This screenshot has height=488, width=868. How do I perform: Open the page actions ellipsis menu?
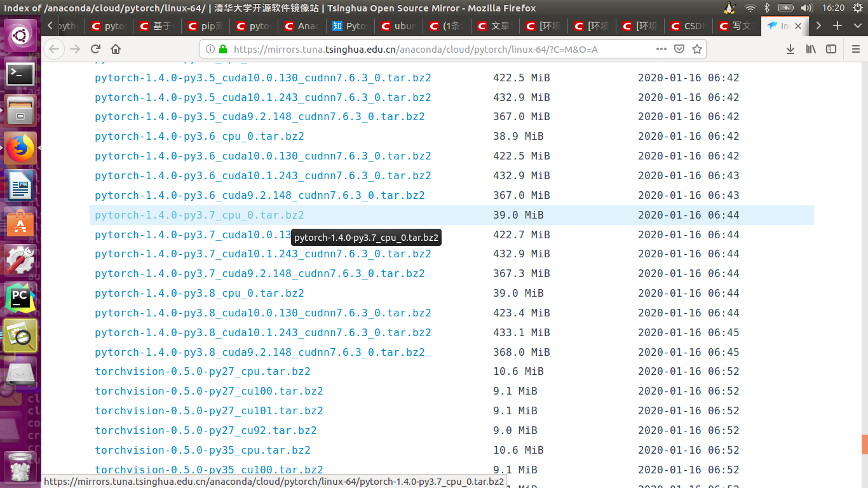(x=661, y=49)
